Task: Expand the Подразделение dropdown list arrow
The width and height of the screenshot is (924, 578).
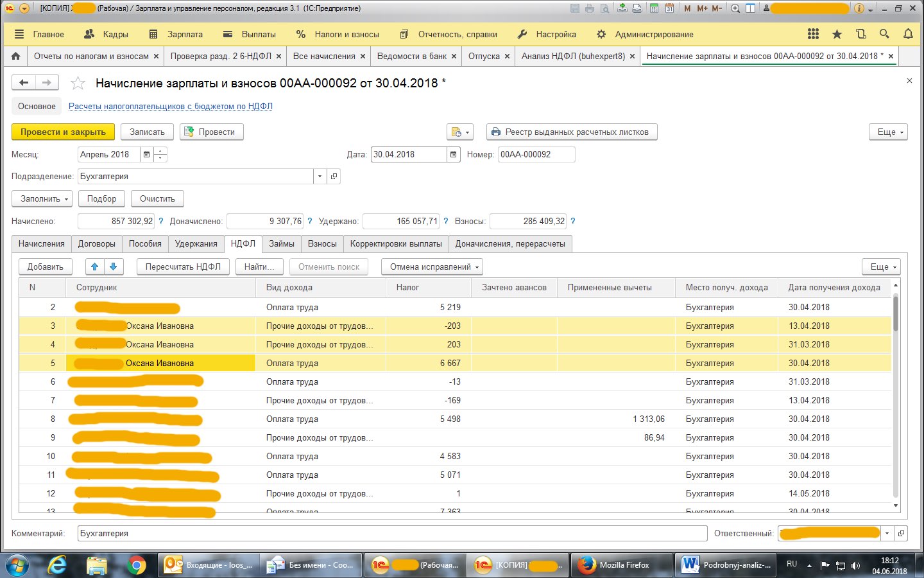Action: click(320, 176)
